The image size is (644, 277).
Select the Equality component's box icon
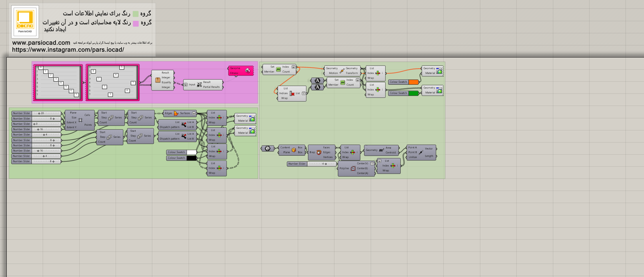pos(158,80)
